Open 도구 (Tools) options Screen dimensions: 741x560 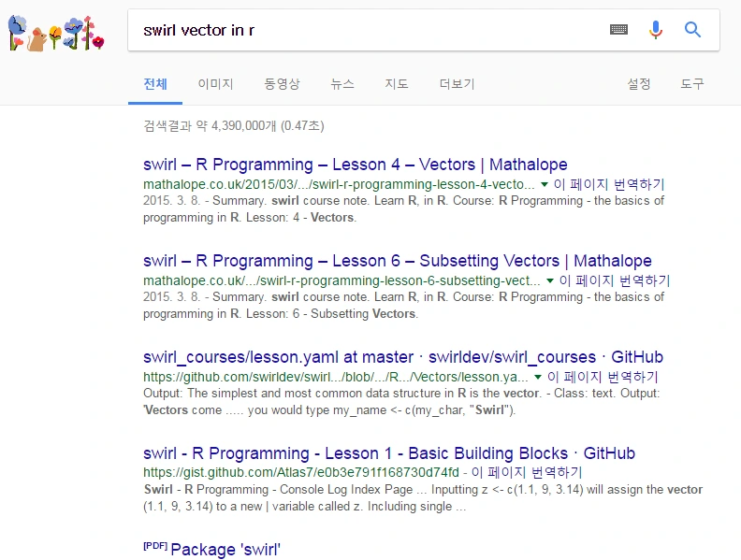[x=691, y=84]
